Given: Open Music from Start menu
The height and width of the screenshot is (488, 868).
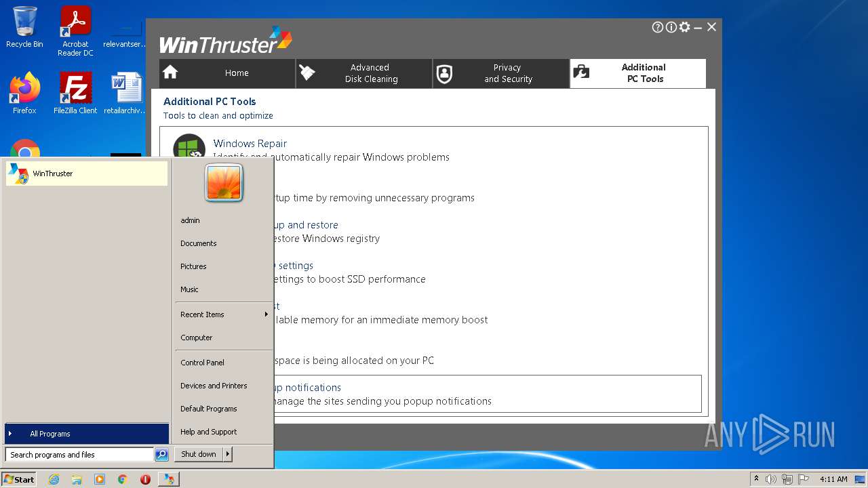Looking at the screenshot, I should click(189, 289).
